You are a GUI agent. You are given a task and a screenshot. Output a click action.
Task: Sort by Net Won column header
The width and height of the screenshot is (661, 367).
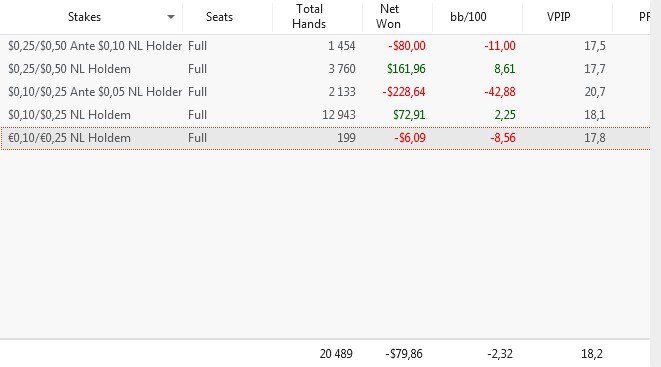pos(388,16)
